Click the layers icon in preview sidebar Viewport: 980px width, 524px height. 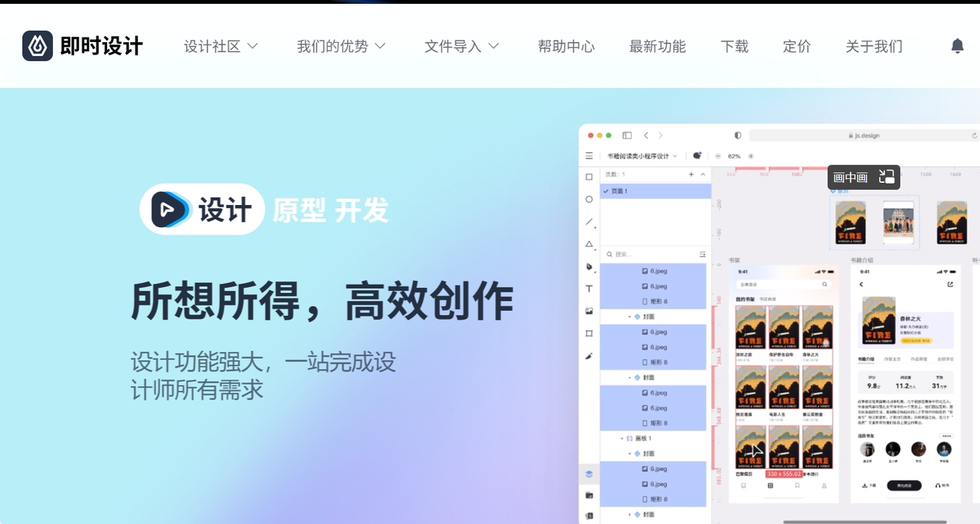(x=589, y=474)
